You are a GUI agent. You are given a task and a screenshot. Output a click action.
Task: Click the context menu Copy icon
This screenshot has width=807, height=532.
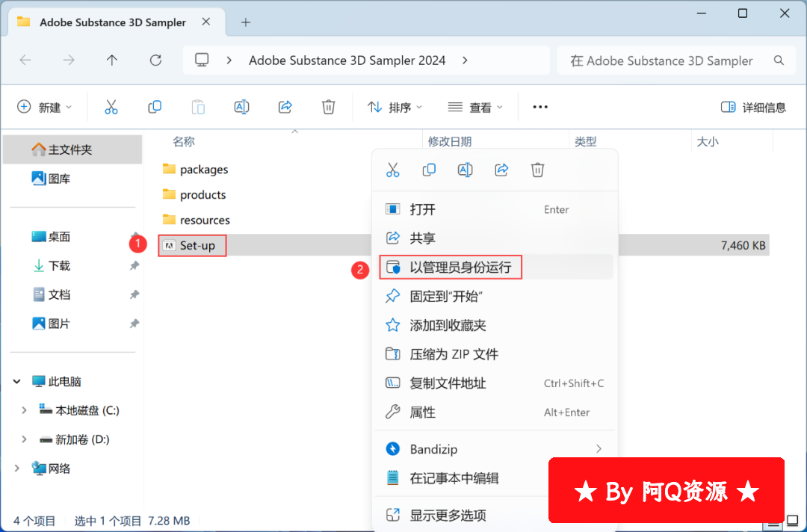click(429, 170)
